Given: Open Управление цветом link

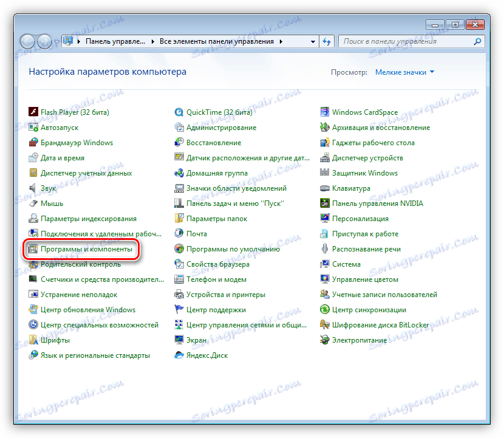Looking at the screenshot, I should click(365, 279).
